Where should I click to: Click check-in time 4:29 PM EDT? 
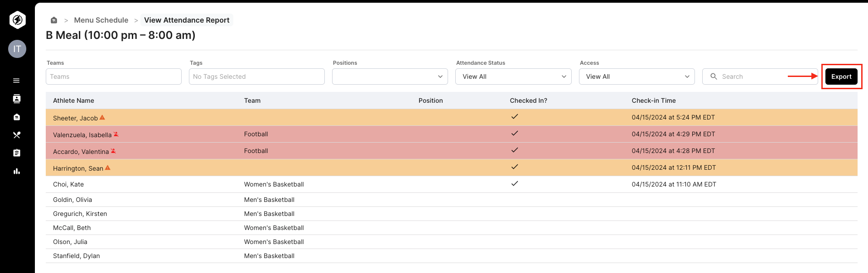click(x=673, y=134)
